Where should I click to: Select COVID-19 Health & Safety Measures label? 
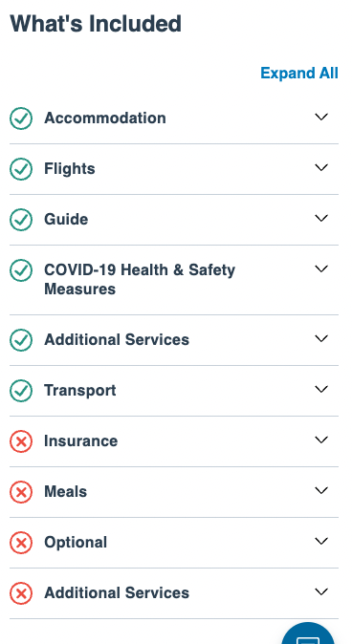pos(140,279)
